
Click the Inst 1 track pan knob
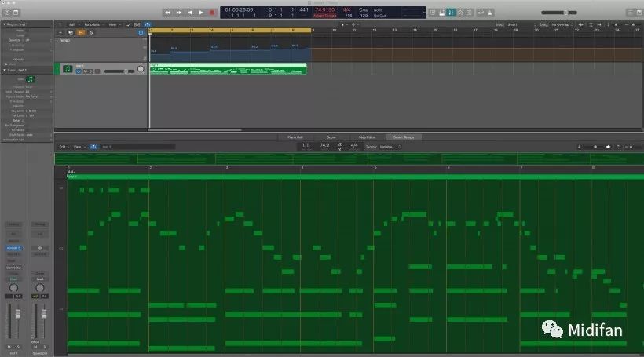[141, 69]
